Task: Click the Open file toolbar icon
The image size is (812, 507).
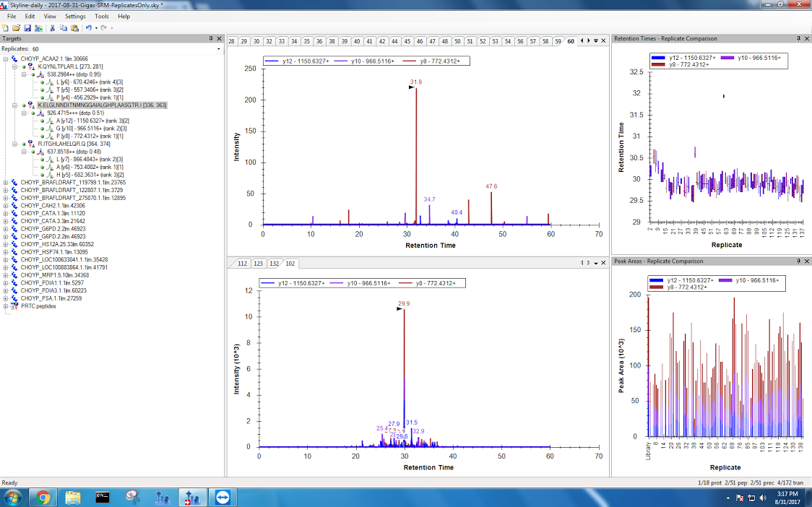Action: pyautogui.click(x=16, y=27)
